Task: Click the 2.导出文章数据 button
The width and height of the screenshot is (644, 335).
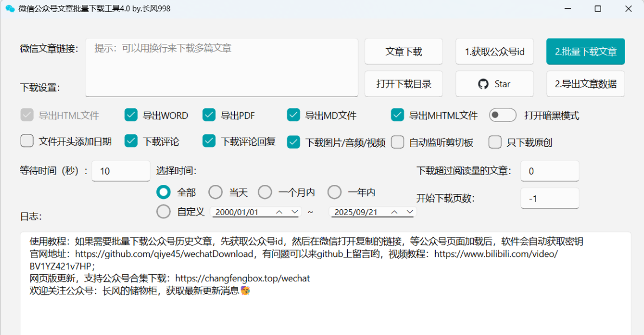Action: pyautogui.click(x=585, y=84)
